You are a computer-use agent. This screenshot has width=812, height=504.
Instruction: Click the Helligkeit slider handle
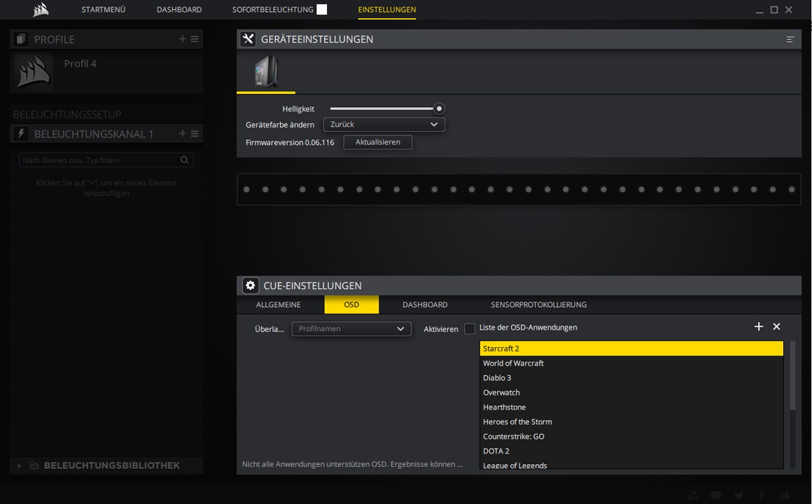[439, 108]
